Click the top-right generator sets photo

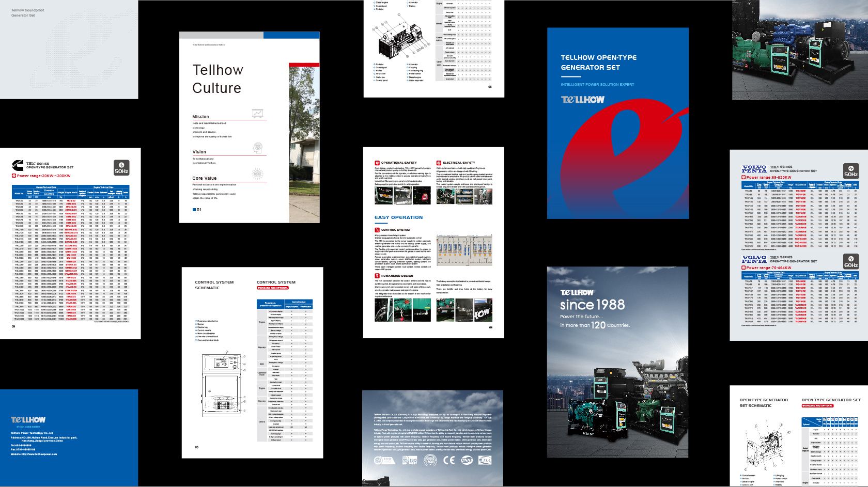[800, 50]
